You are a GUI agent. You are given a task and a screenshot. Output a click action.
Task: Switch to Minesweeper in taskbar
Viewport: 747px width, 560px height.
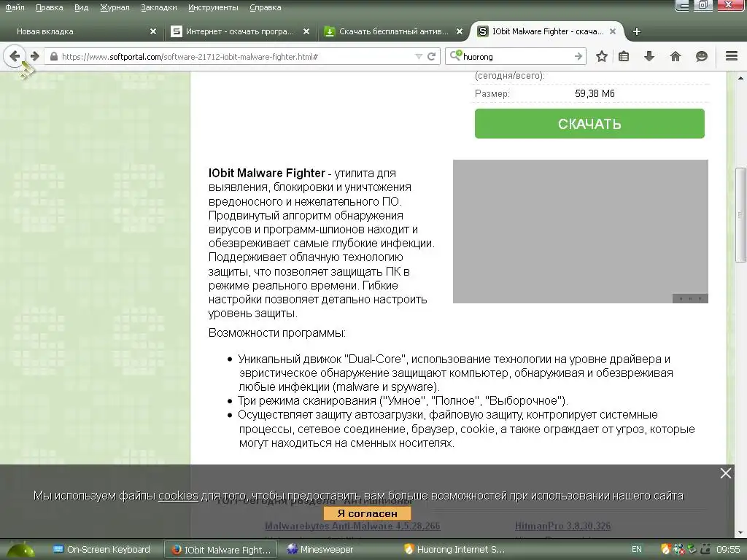pyautogui.click(x=320, y=550)
